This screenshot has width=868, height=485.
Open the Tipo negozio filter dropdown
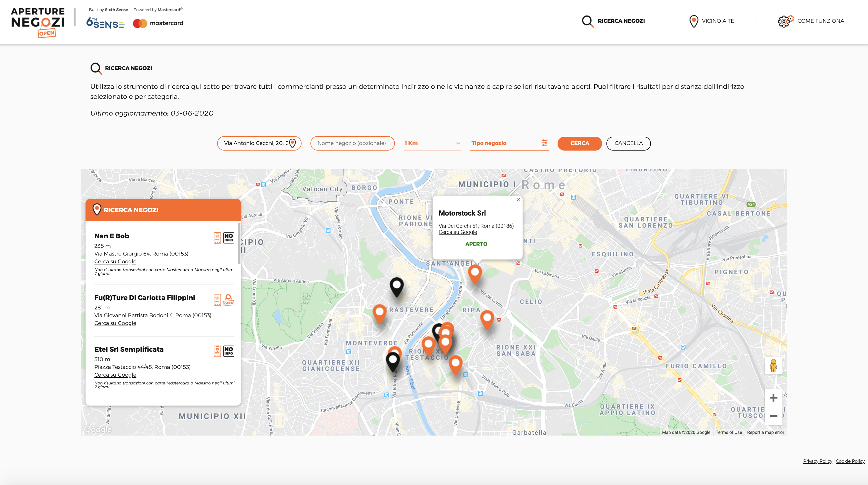pos(509,143)
